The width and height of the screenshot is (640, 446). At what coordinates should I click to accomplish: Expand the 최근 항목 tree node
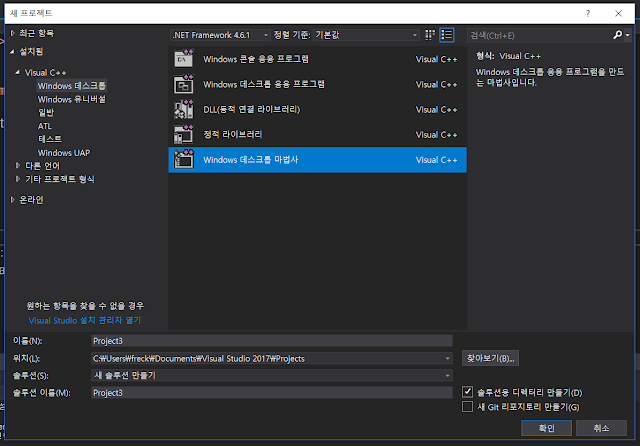point(12,33)
